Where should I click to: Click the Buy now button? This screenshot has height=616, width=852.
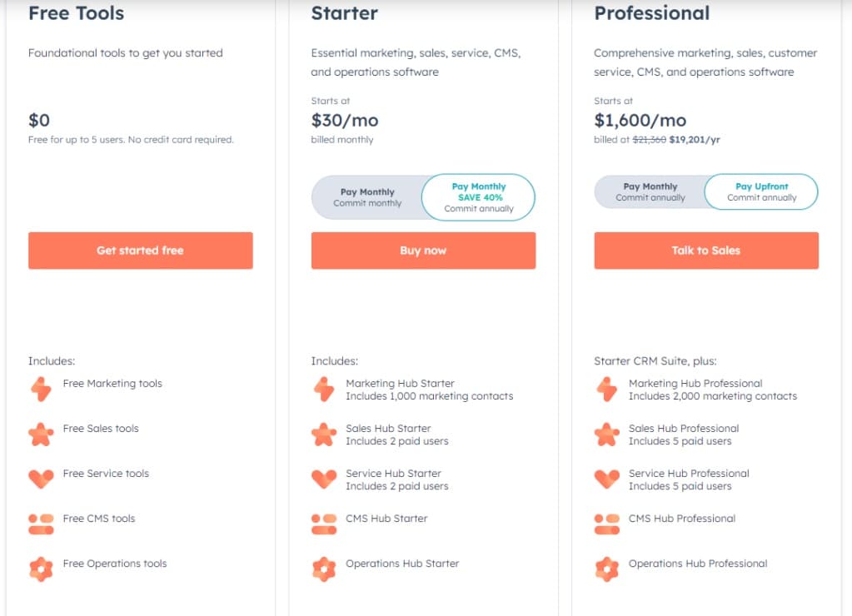tap(423, 251)
